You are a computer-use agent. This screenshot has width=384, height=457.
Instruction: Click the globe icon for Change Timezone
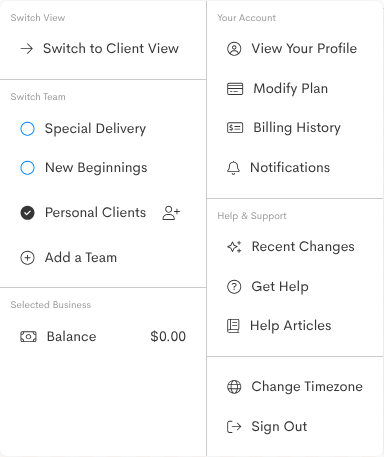[x=234, y=387]
